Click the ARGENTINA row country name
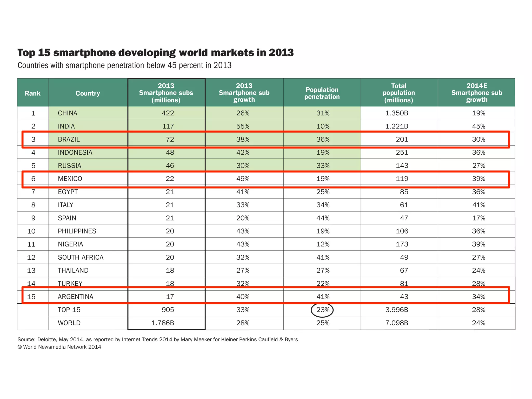This screenshot has height=399, width=532. pos(76,297)
